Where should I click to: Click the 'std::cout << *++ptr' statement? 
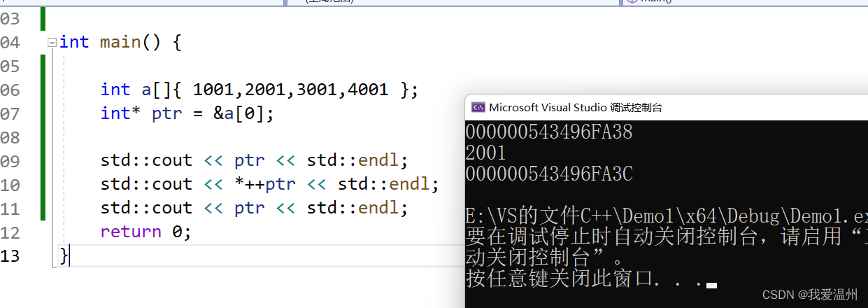pyautogui.click(x=270, y=185)
